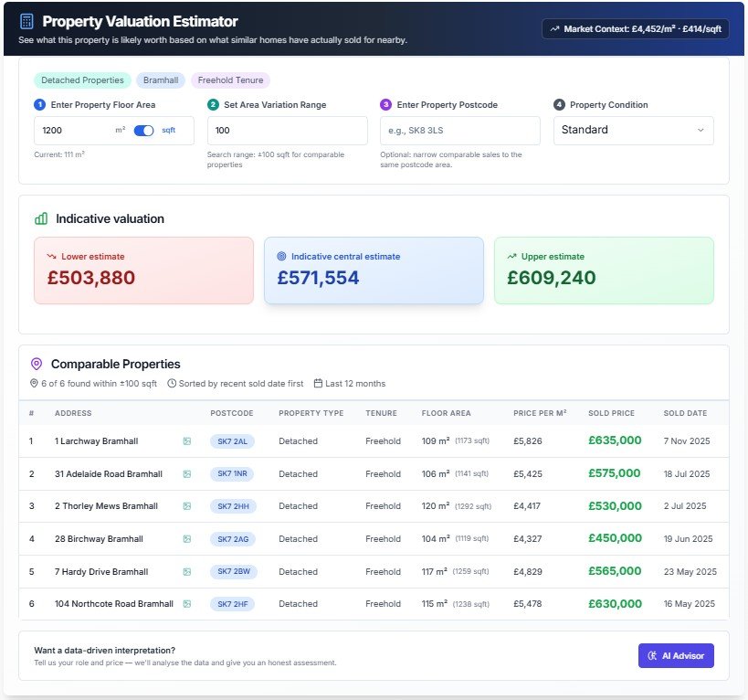The height and width of the screenshot is (700, 748).
Task: Click the map icon for 7 Hardy Drive Bramhall
Action: (x=185, y=571)
